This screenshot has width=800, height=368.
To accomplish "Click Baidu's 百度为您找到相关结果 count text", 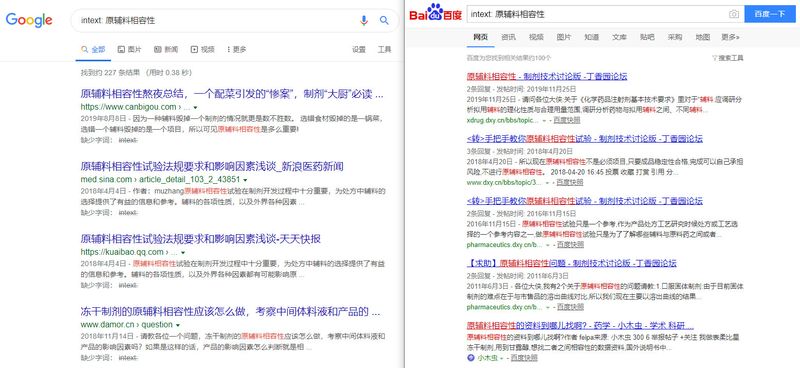I will pos(509,58).
